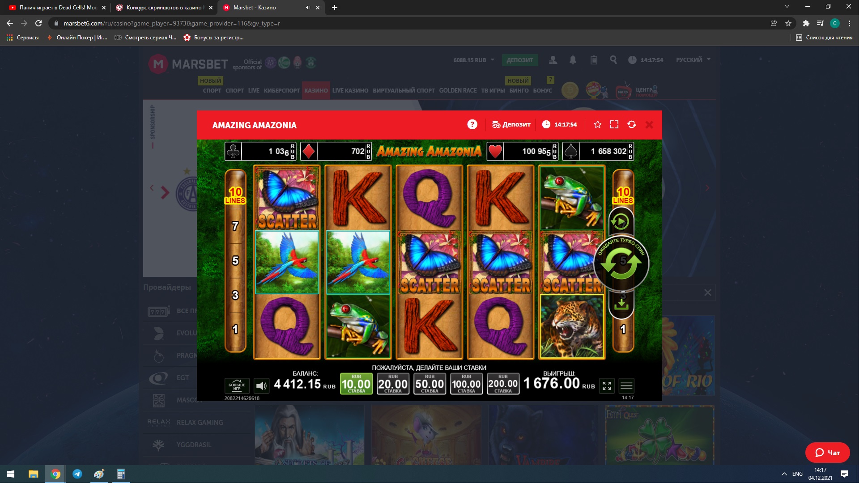Toggle in-game fullscreen arrows button
Viewport: 868px width, 491px height.
pos(607,385)
